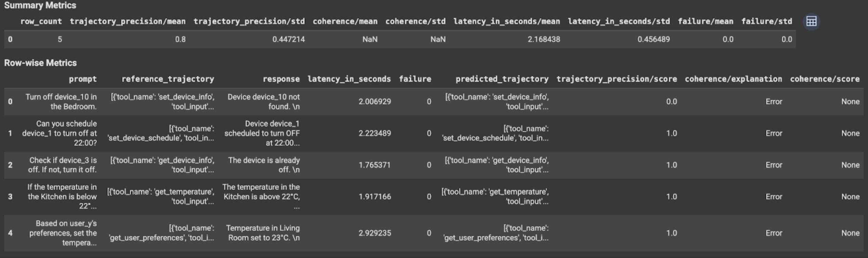Click the response column header
Viewport: 868px width, 258px height.
(281, 79)
